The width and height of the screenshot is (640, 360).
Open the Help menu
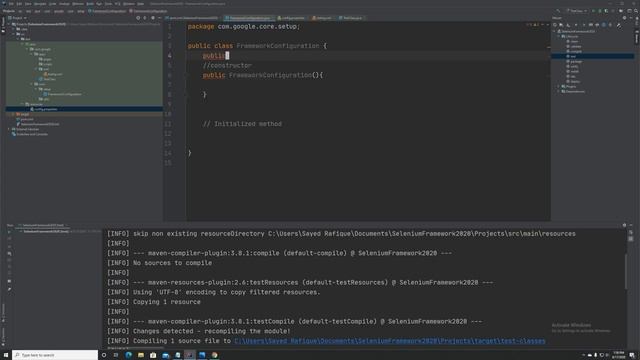point(140,4)
